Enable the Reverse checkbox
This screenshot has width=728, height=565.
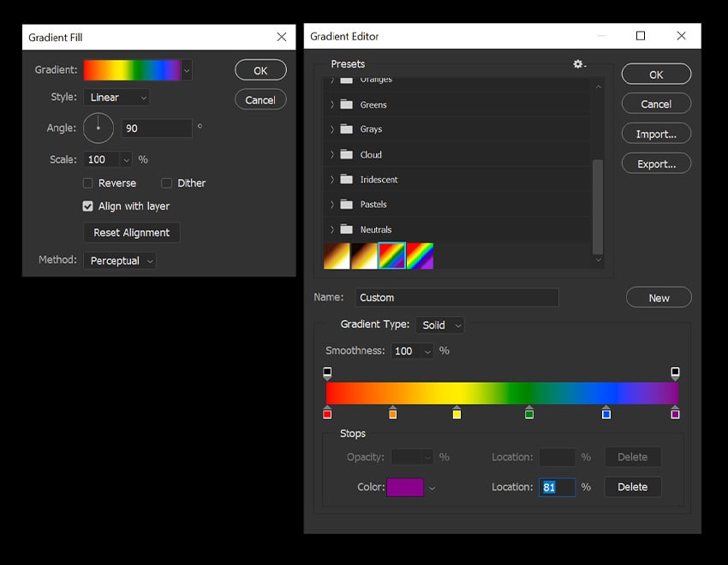click(x=87, y=182)
